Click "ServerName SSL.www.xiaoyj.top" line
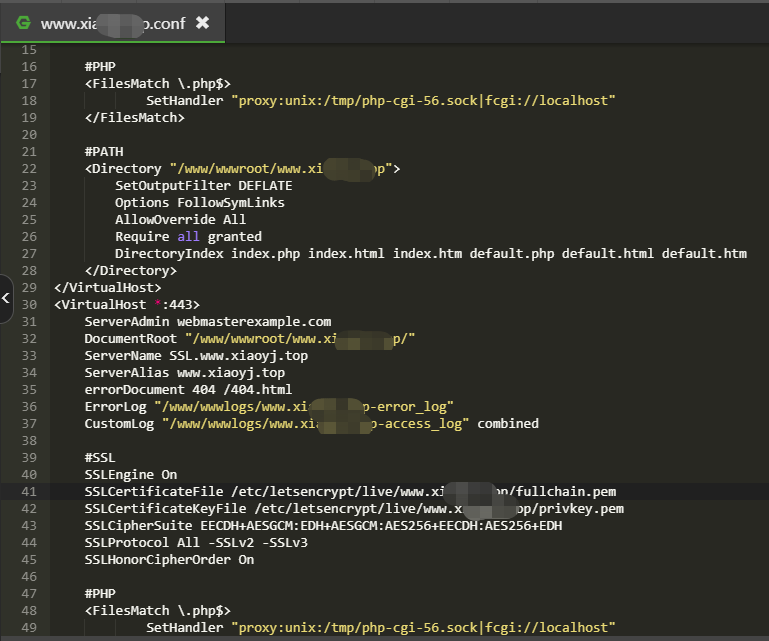Image resolution: width=769 pixels, height=641 pixels. point(196,356)
